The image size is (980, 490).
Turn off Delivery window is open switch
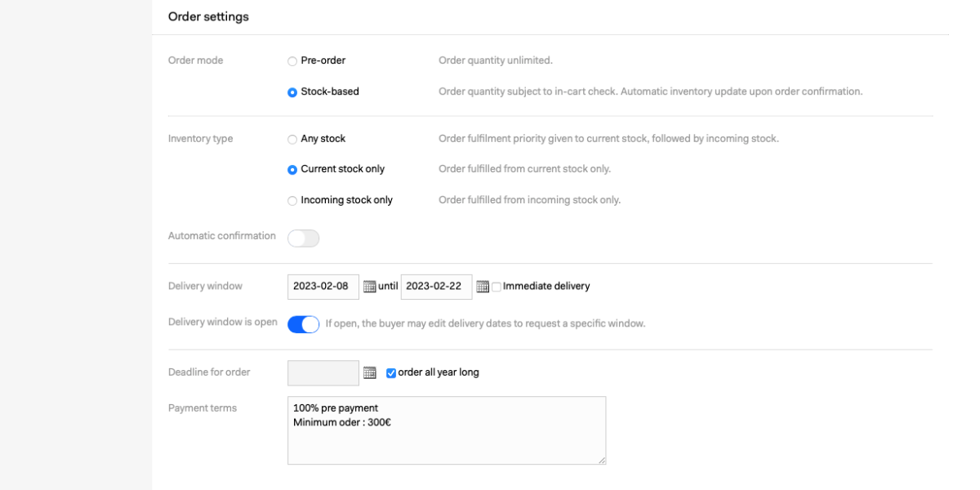click(x=304, y=324)
